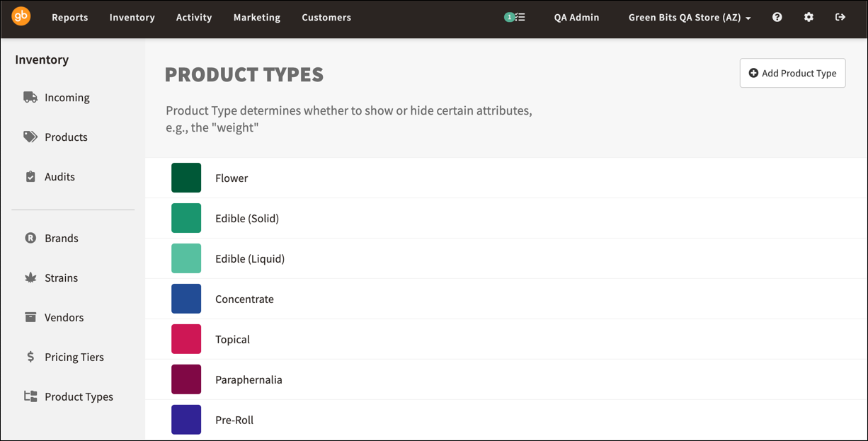Go to Incoming in sidebar
This screenshot has height=441, width=868.
tap(67, 98)
